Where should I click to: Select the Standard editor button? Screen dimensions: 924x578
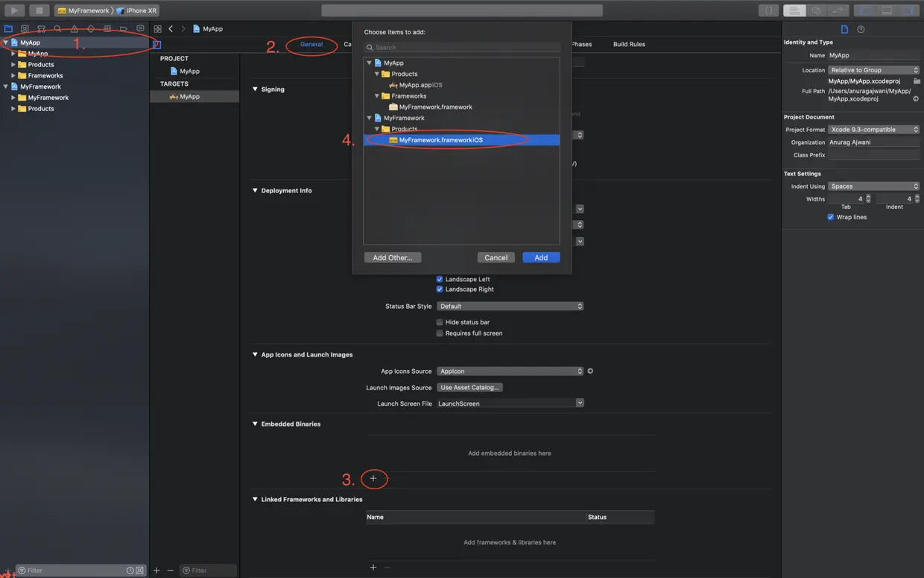pos(794,10)
